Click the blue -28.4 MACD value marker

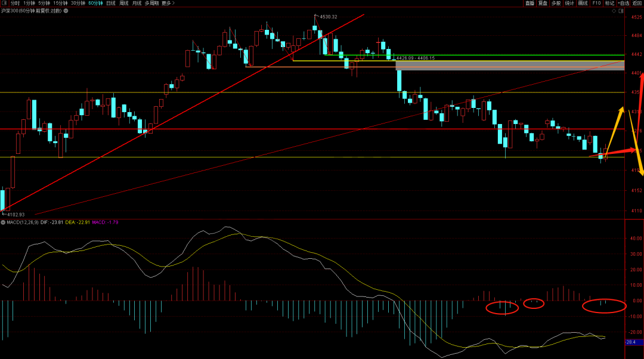coord(632,342)
